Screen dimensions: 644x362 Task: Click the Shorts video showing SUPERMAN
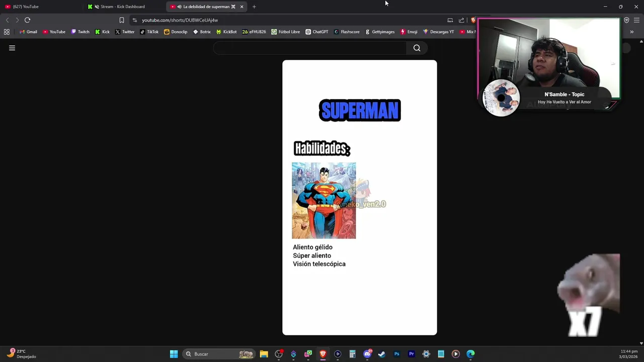tap(360, 198)
